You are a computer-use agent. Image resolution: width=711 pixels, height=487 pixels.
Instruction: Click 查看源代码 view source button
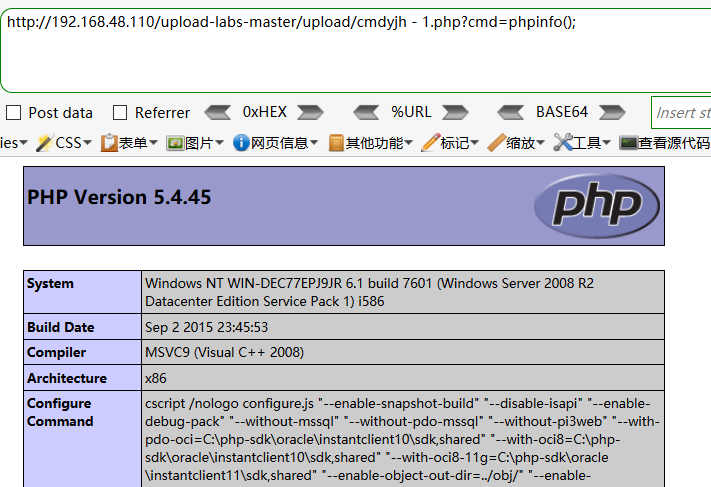click(665, 143)
